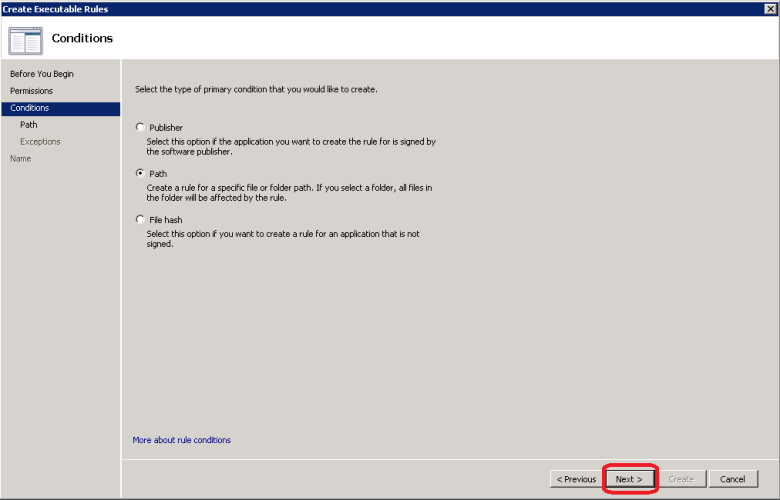
Task: Click the greyed-out Create button
Action: [x=681, y=479]
